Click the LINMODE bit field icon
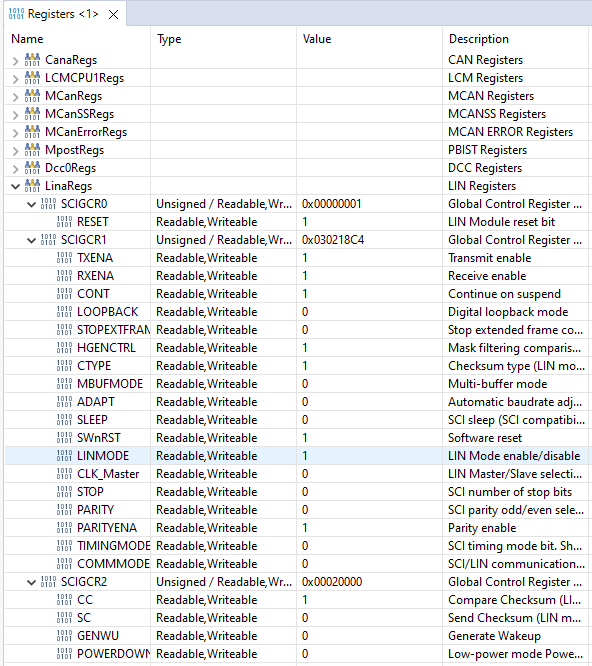The image size is (592, 666). click(64, 456)
